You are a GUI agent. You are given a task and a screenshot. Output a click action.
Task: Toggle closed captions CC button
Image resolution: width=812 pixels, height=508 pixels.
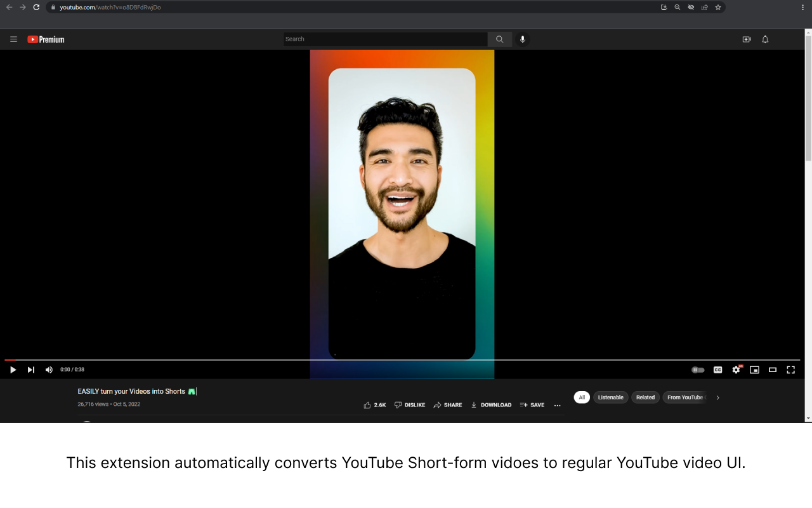click(717, 370)
